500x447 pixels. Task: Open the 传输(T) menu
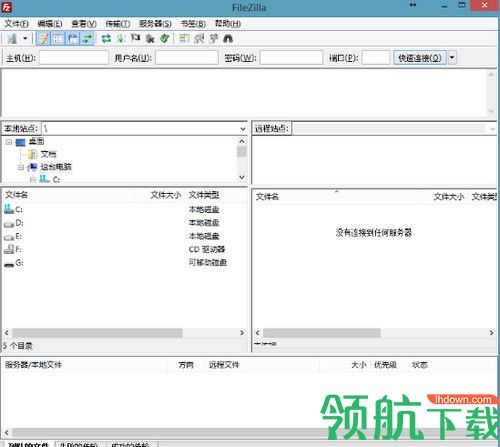(x=118, y=24)
